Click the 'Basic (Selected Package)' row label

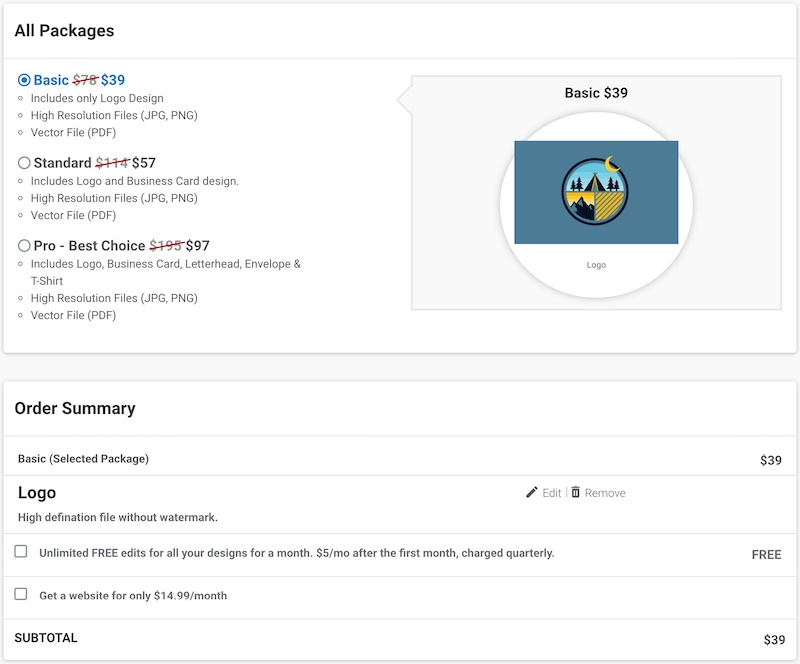tap(83, 459)
